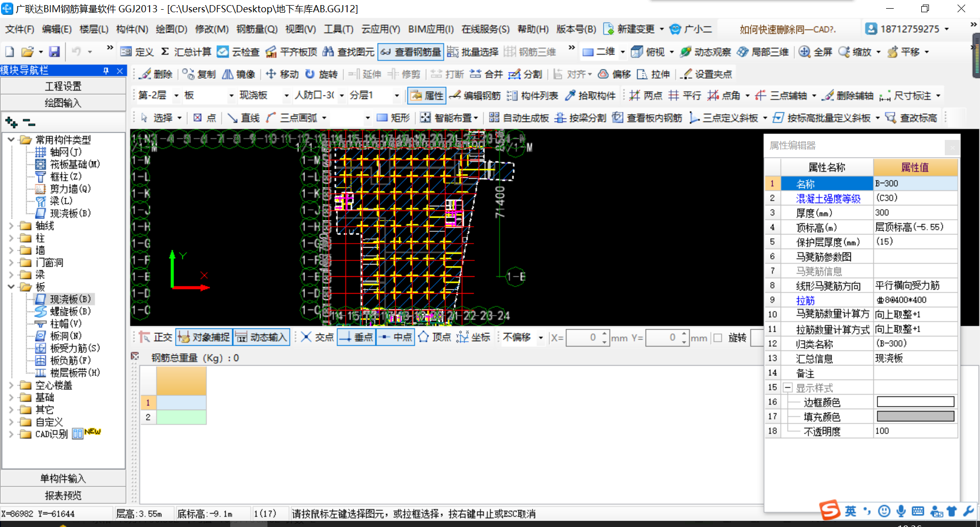Open the 分层1 layer dropdown
This screenshot has height=527, width=980.
tap(397, 95)
